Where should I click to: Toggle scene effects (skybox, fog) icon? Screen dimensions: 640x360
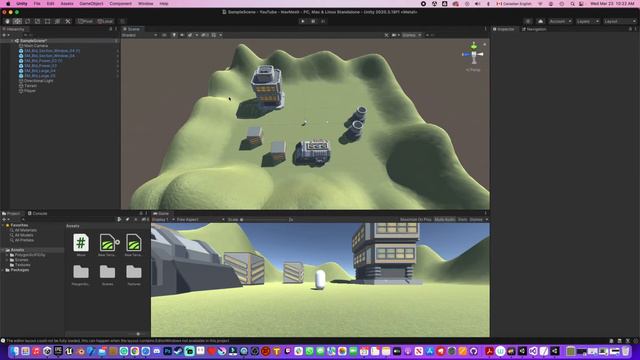click(190, 35)
